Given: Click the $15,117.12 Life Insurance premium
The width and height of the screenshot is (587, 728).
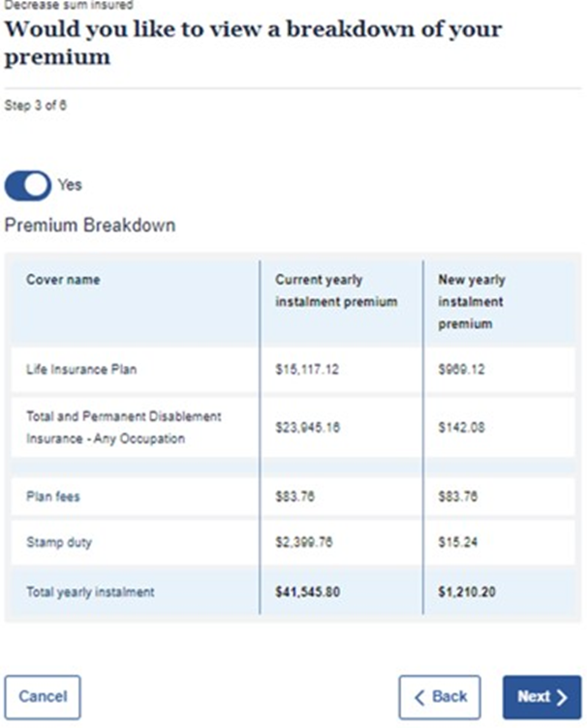Looking at the screenshot, I should tap(307, 370).
